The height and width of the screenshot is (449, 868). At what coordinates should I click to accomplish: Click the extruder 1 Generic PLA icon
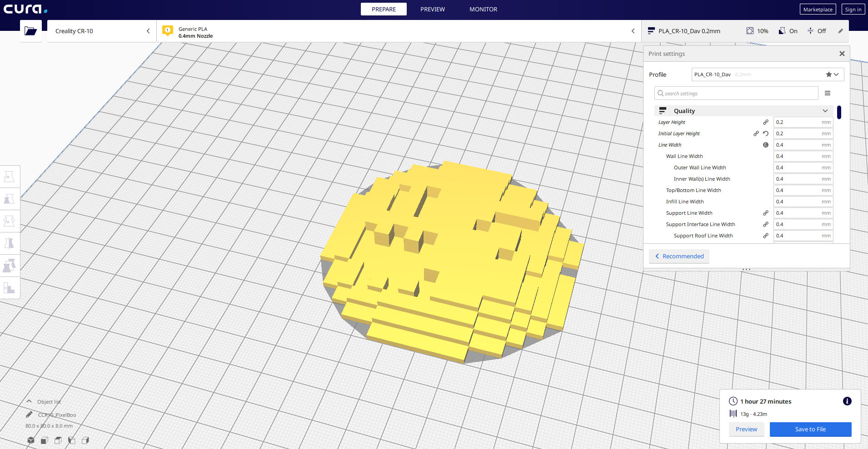(x=168, y=31)
